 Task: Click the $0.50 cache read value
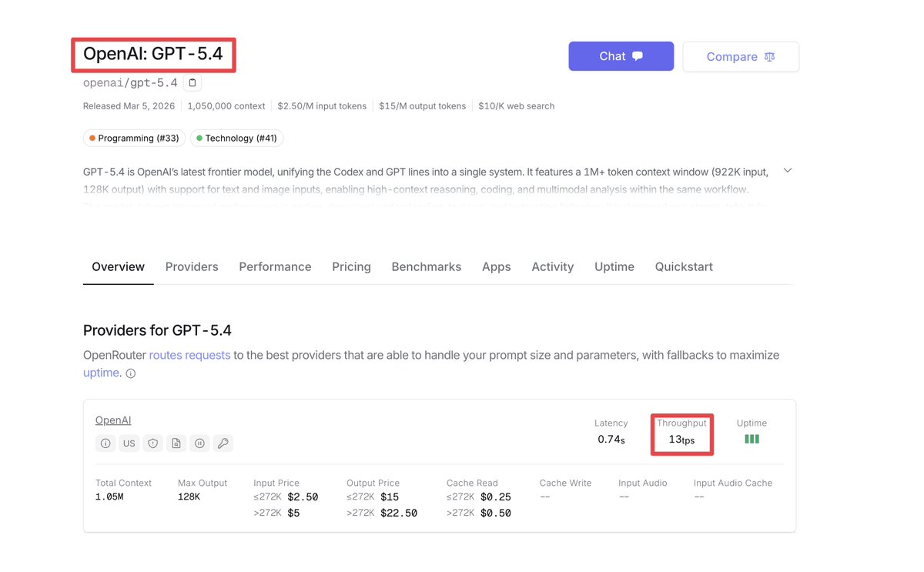(496, 513)
